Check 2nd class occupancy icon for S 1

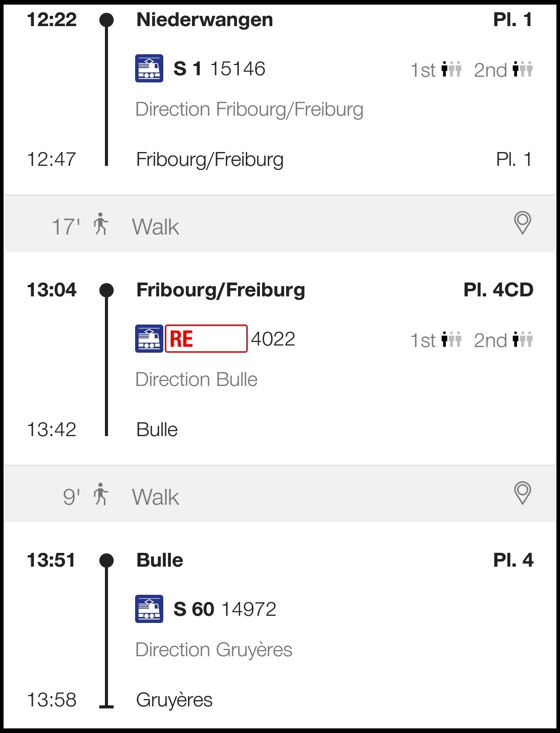(x=523, y=69)
